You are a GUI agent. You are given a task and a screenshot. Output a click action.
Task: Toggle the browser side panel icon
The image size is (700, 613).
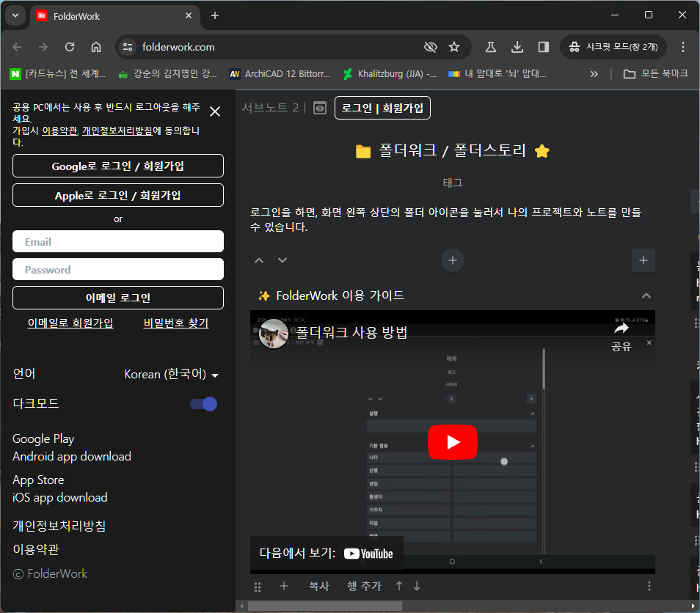tap(543, 47)
